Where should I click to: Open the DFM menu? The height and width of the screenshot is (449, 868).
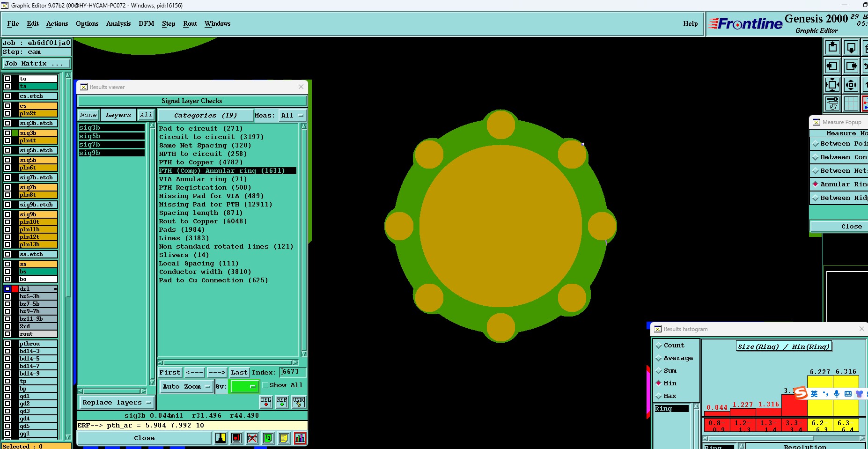(x=146, y=24)
